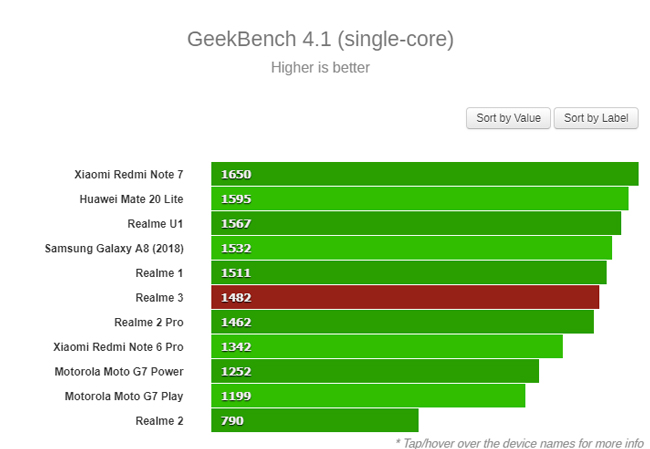Open the Realme 2 Pro label
Screen dimensions: 650x449
coord(148,322)
